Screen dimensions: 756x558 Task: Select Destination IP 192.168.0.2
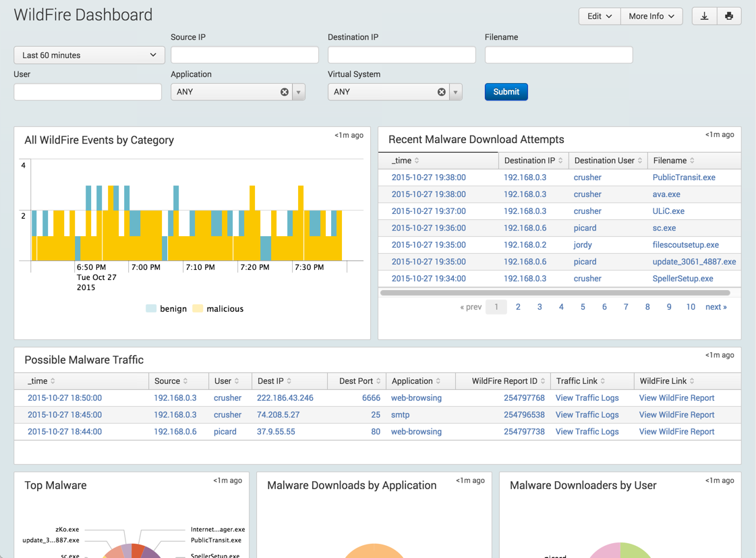coord(525,245)
